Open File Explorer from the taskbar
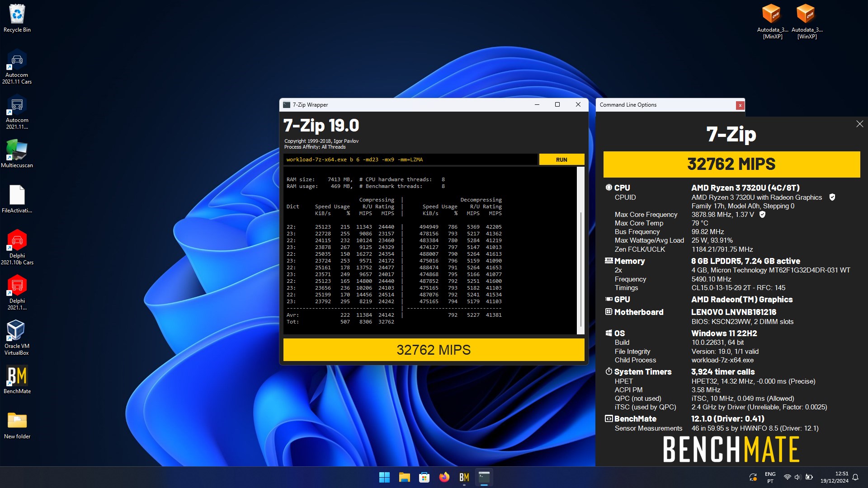 [404, 477]
